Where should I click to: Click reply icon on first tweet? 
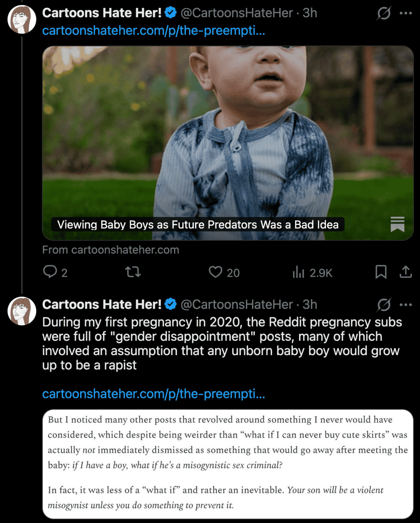50,272
